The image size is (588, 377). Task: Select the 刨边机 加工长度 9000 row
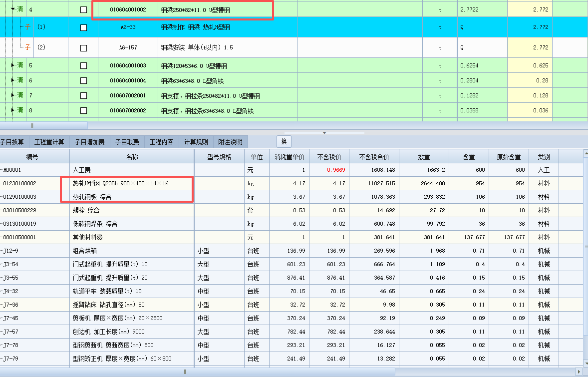pos(292,332)
